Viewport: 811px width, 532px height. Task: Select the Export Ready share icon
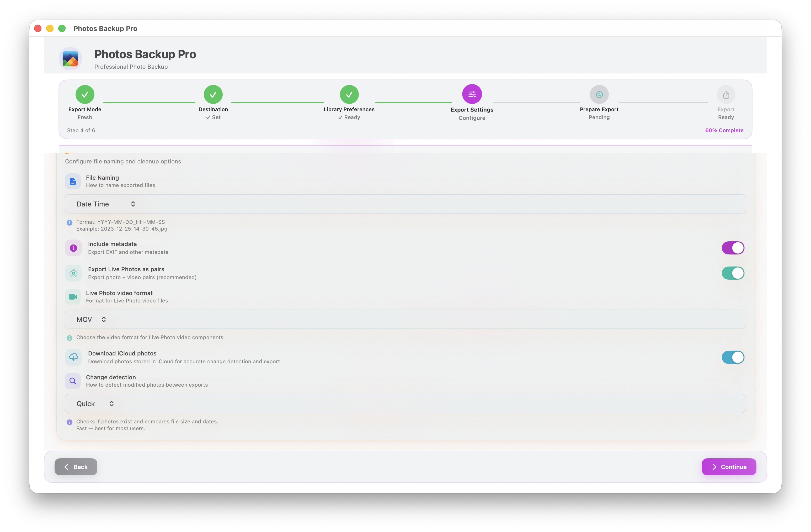click(x=726, y=94)
